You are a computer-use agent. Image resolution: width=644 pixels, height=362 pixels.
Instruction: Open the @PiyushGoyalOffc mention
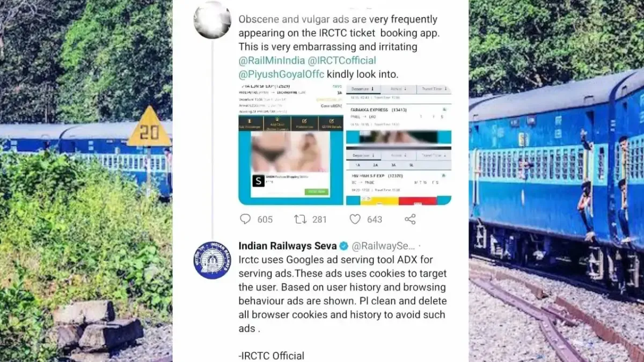[x=282, y=74]
